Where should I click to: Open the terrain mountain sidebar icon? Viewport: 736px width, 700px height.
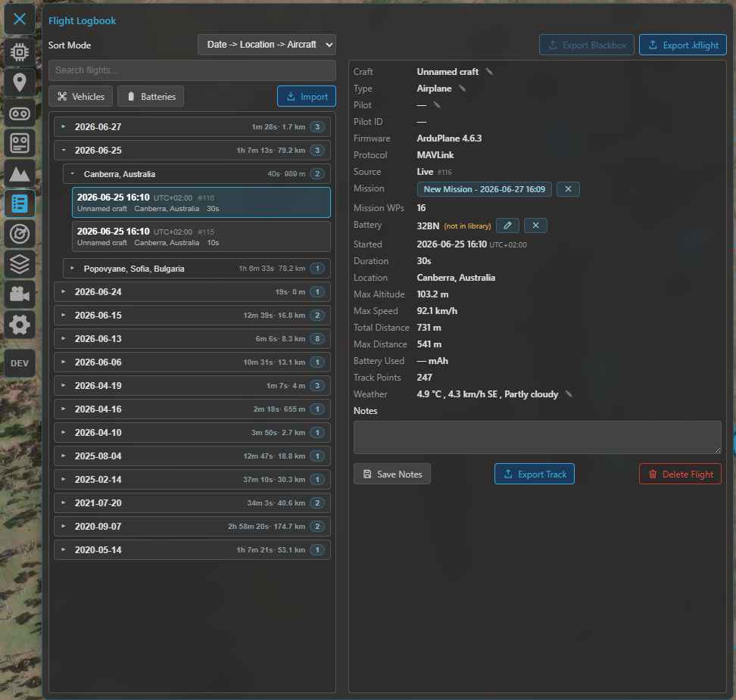click(x=19, y=173)
